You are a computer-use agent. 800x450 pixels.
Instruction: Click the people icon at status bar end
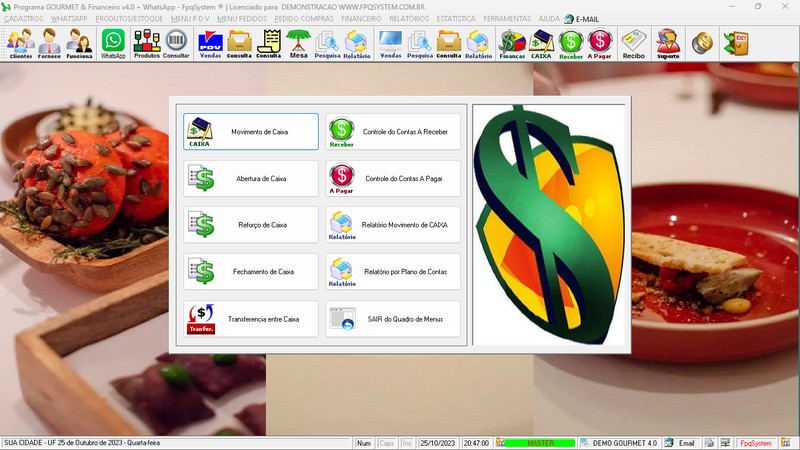786,443
